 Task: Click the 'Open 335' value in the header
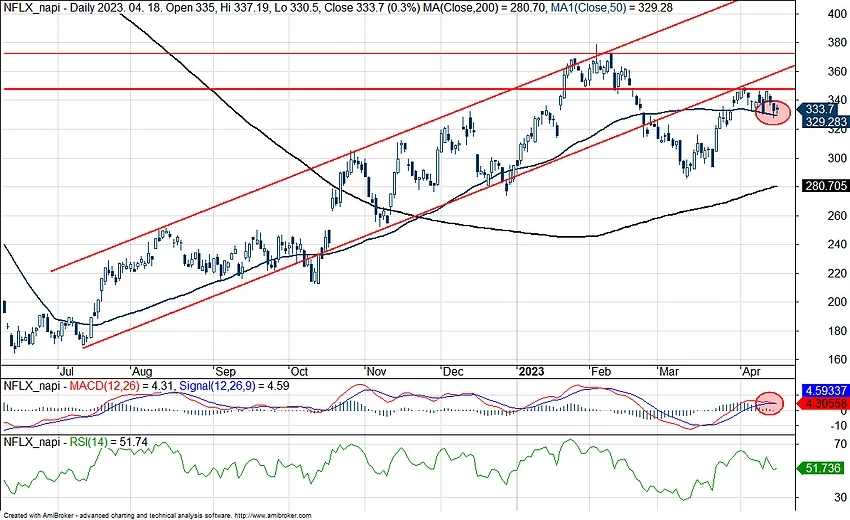coord(192,8)
